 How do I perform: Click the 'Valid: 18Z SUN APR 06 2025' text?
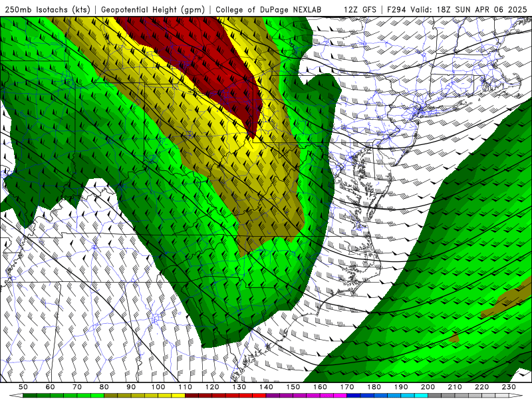click(469, 10)
